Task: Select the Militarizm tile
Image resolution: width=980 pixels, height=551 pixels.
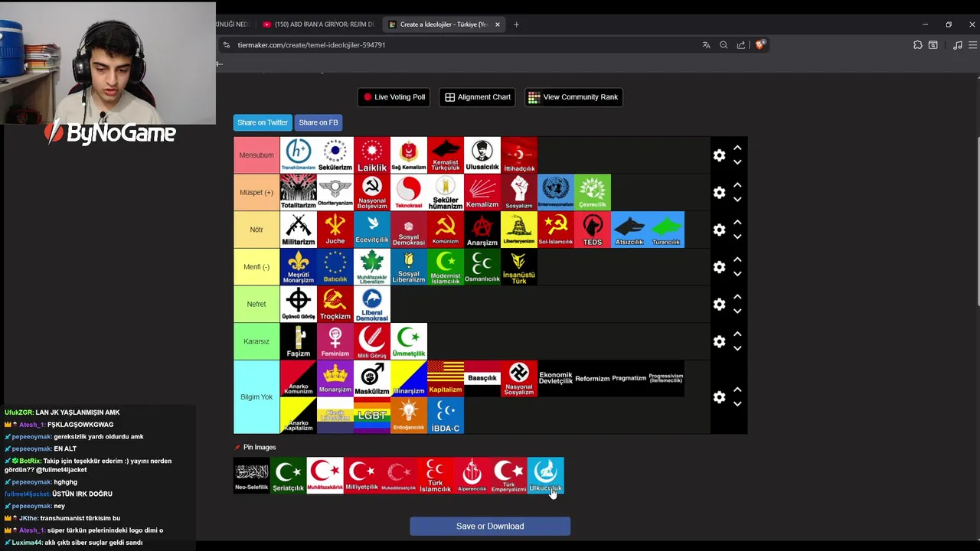Action: (298, 230)
